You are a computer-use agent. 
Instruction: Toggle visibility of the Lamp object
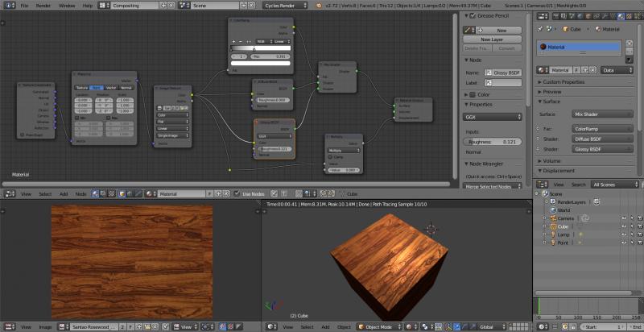point(623,234)
